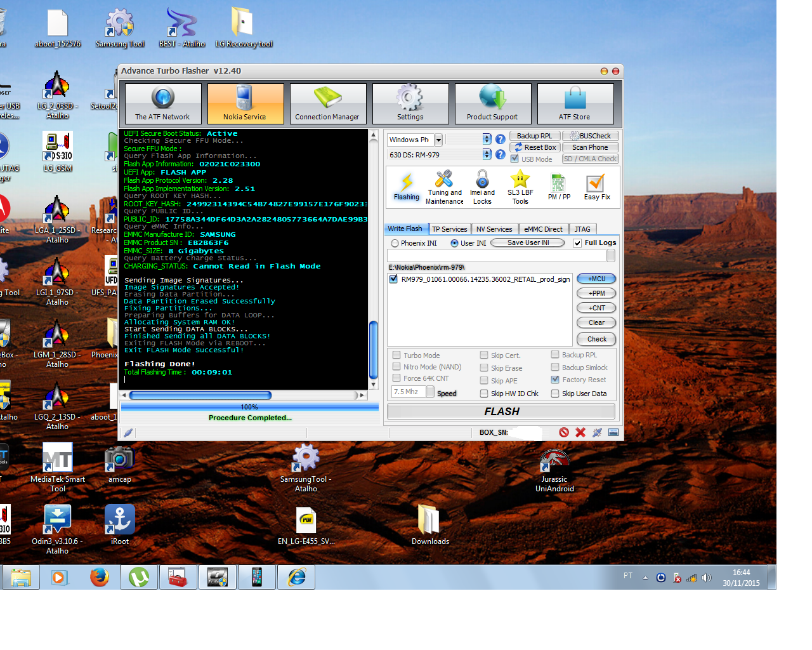The image size is (812, 650).
Task: Click the Backup RPL button
Action: click(535, 136)
